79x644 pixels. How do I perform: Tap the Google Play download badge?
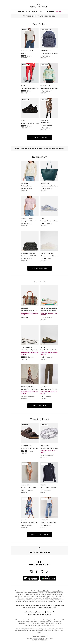(48, 578)
